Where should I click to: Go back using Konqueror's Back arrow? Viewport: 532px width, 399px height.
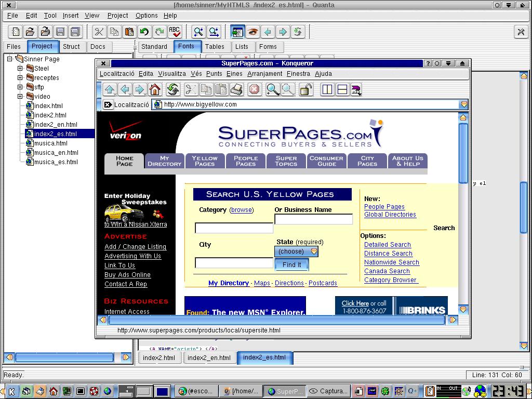[x=125, y=89]
